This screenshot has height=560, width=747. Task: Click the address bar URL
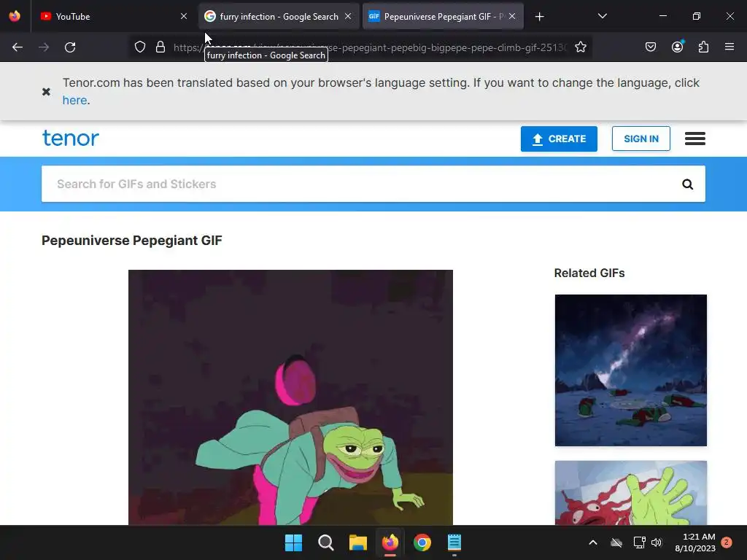coord(370,47)
